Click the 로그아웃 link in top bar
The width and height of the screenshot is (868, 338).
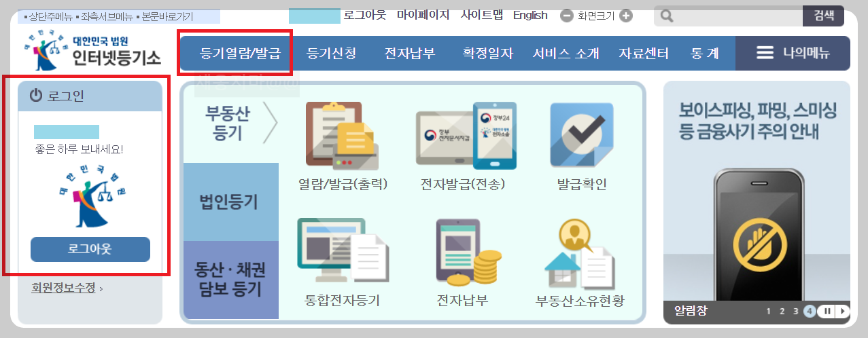tap(364, 15)
